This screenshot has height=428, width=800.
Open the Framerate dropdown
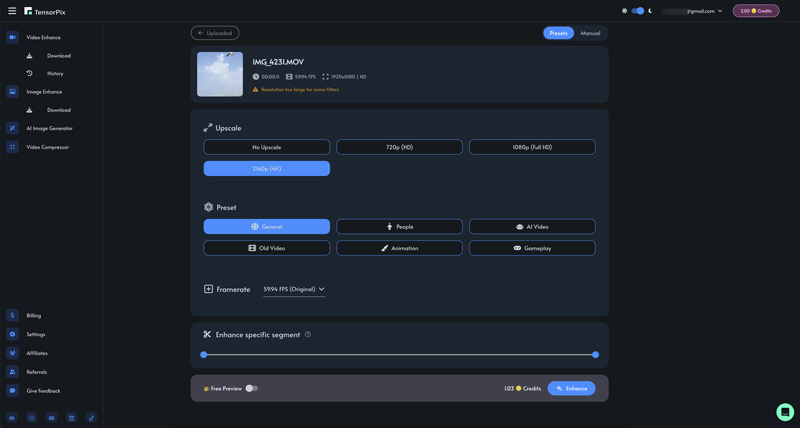(x=294, y=289)
